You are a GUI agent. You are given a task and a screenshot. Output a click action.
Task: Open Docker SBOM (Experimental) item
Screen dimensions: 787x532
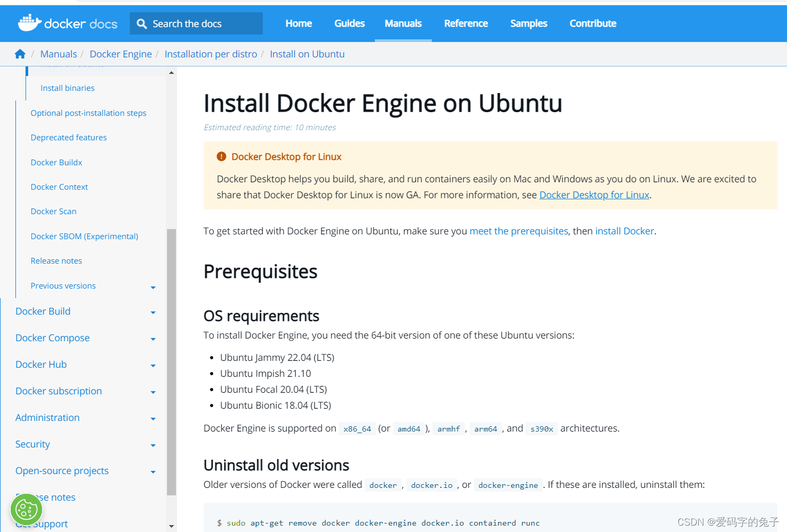tap(84, 236)
